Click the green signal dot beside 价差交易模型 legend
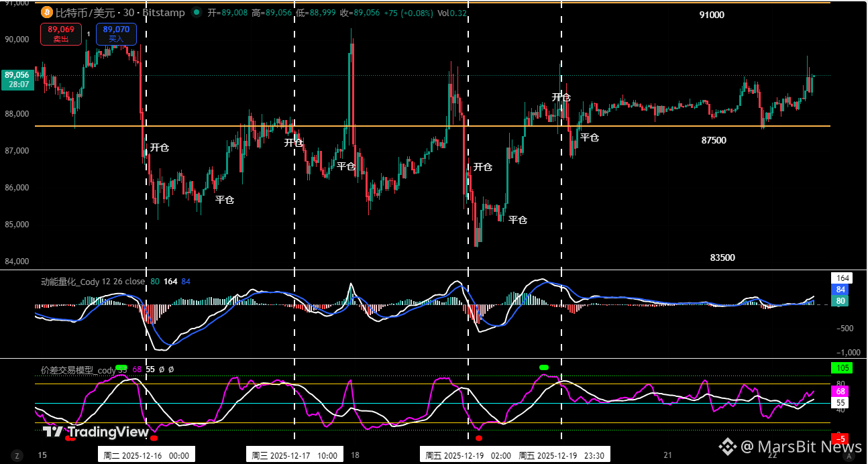The width and height of the screenshot is (868, 464). click(121, 367)
